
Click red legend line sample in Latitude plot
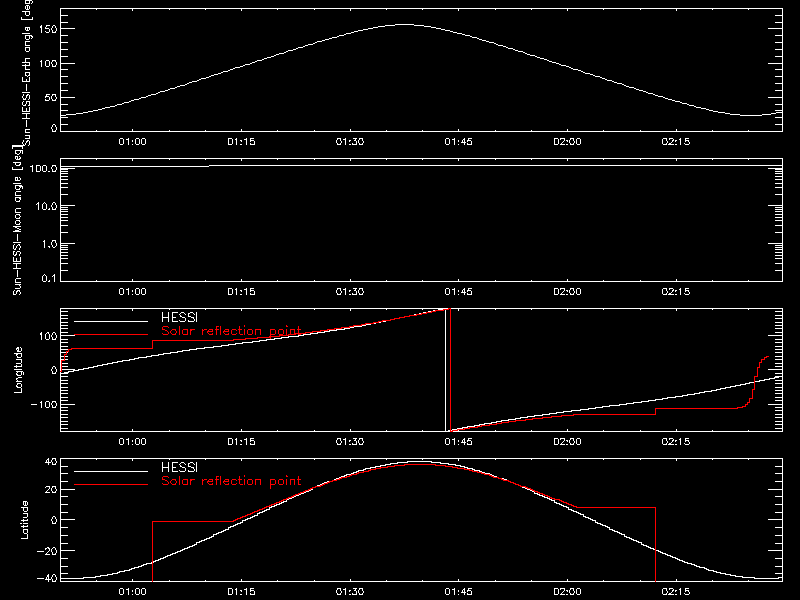(x=111, y=485)
